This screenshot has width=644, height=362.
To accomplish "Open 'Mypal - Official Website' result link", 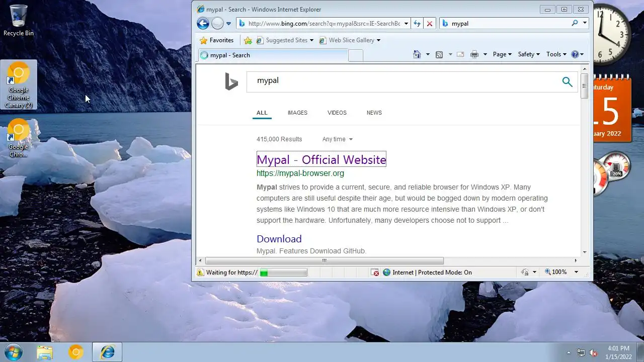I will 321,160.
